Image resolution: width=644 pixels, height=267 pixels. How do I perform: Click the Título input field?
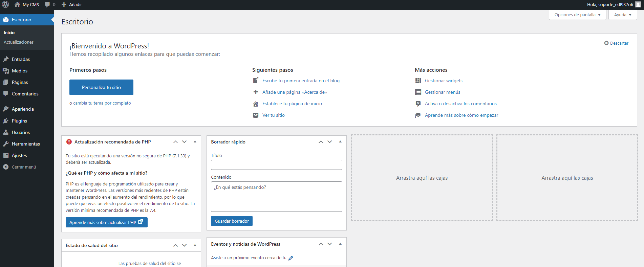[276, 165]
